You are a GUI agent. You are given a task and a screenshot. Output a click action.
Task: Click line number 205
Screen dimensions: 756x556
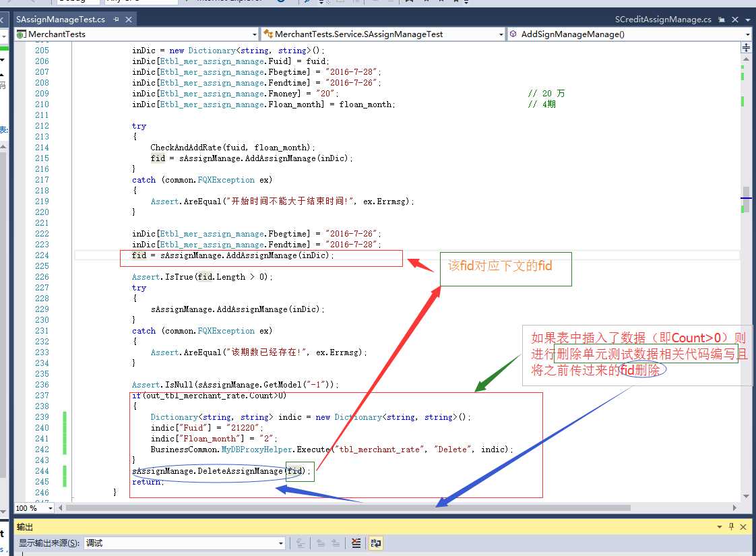click(x=42, y=51)
